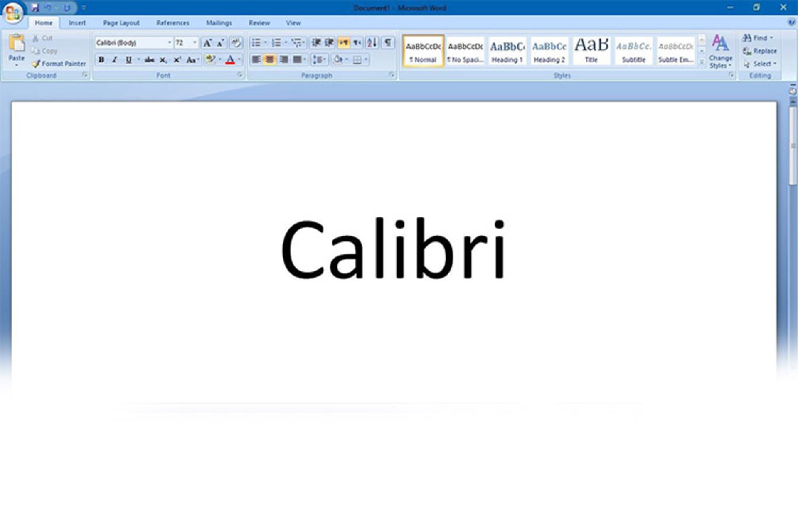
Task: Click the Shading paint bucket
Action: tap(338, 60)
